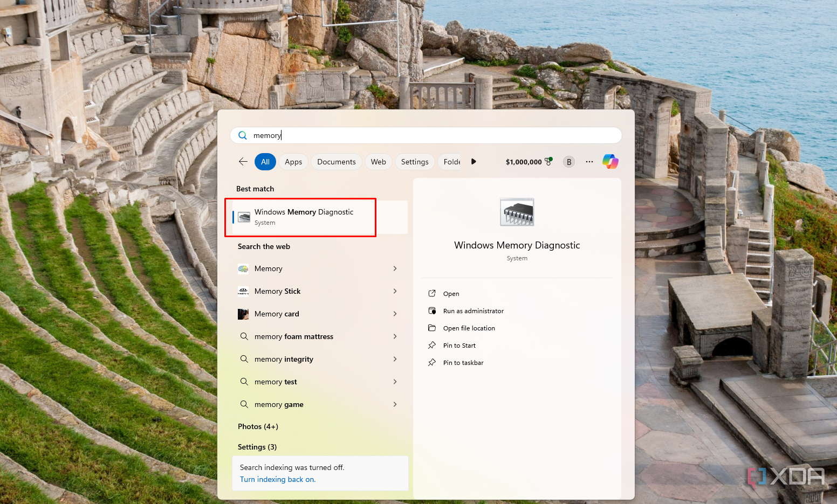Screen dimensions: 837x504
Task: Select memory foam mattress suggestion text
Action: tap(294, 336)
